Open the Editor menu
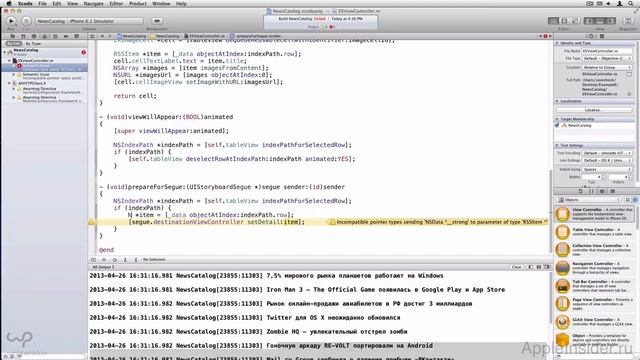Screen dimensions: 640x360 pyautogui.click(x=116, y=3)
